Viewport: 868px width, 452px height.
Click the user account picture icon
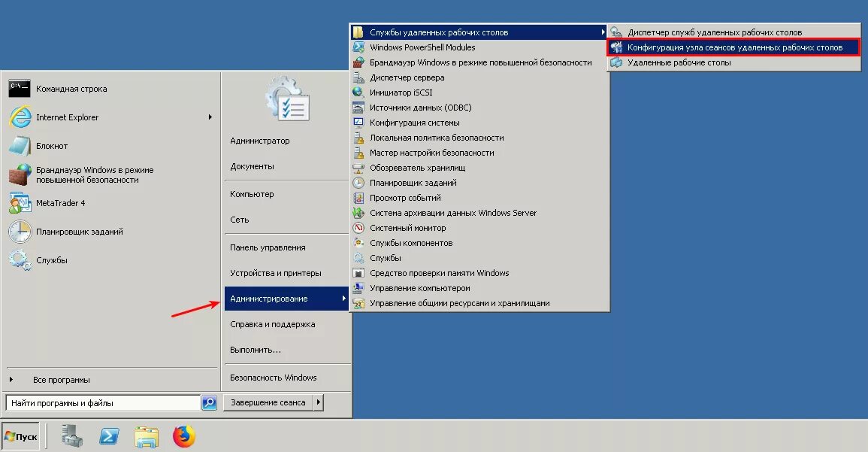[x=287, y=99]
